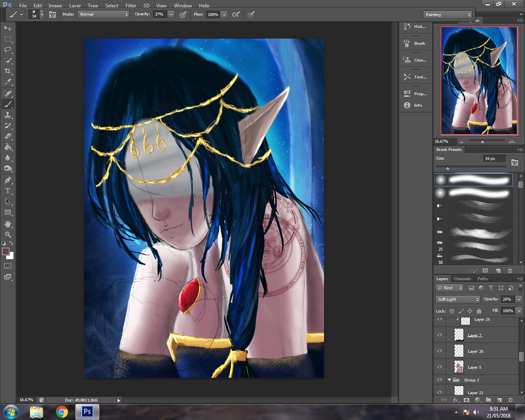The width and height of the screenshot is (525, 420).
Task: Open Google Chrome from the taskbar
Action: click(x=62, y=412)
